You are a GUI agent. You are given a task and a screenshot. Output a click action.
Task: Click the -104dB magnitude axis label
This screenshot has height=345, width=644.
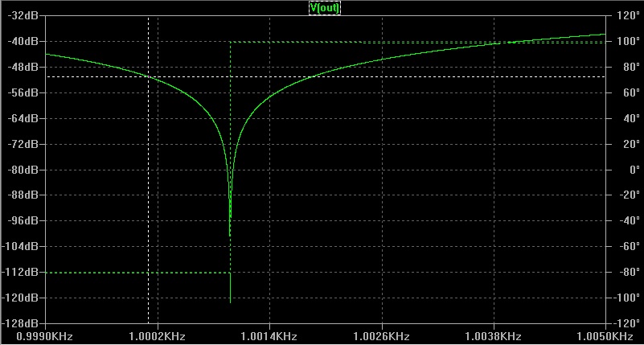(21, 246)
